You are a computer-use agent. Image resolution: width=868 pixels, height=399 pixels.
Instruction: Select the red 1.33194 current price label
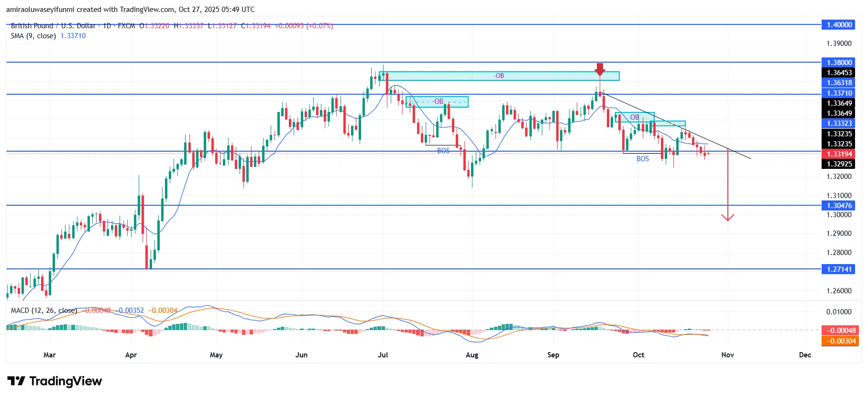[839, 154]
